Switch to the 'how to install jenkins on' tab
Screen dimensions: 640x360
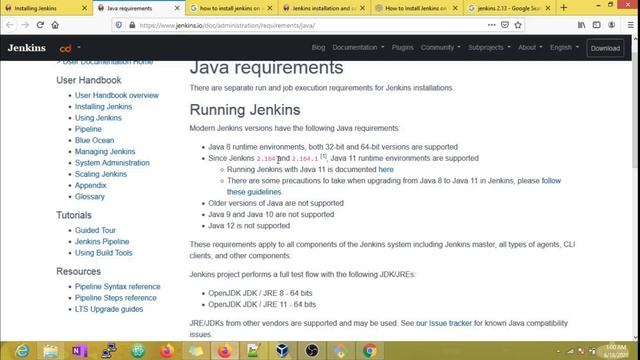point(232,8)
